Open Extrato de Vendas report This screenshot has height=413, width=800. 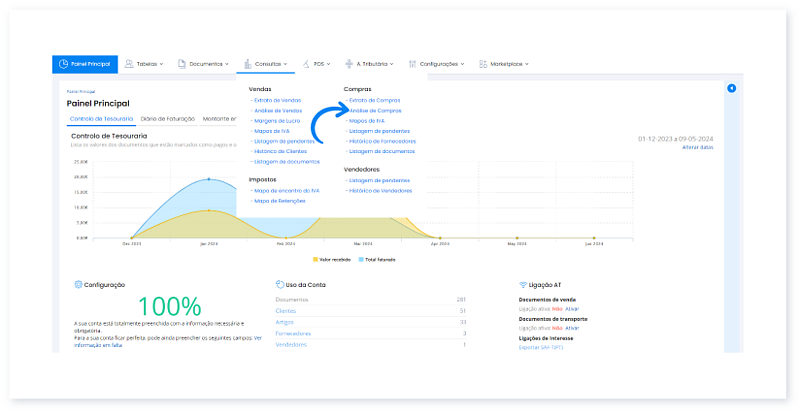[x=278, y=100]
